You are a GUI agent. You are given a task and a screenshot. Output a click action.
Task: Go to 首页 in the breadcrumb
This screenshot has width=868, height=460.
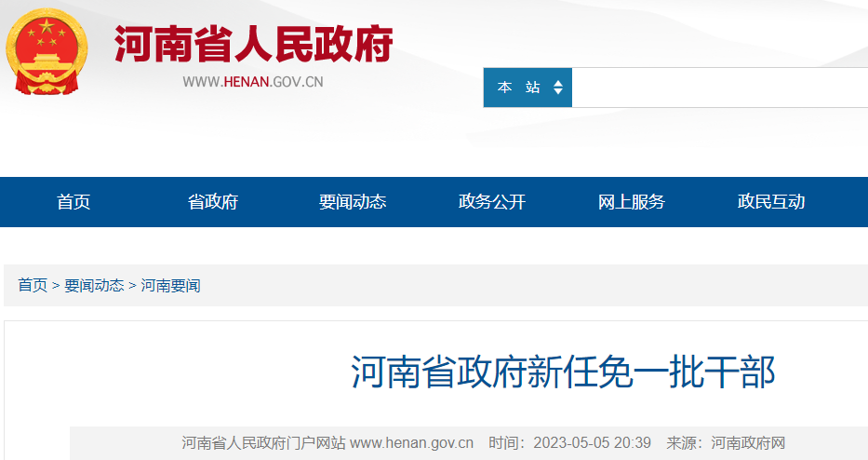pos(33,286)
